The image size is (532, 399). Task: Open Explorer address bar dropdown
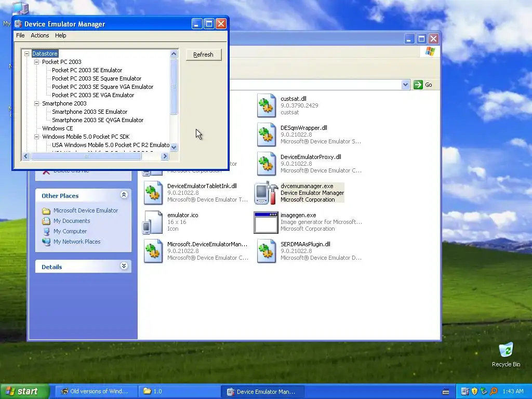[x=405, y=85]
